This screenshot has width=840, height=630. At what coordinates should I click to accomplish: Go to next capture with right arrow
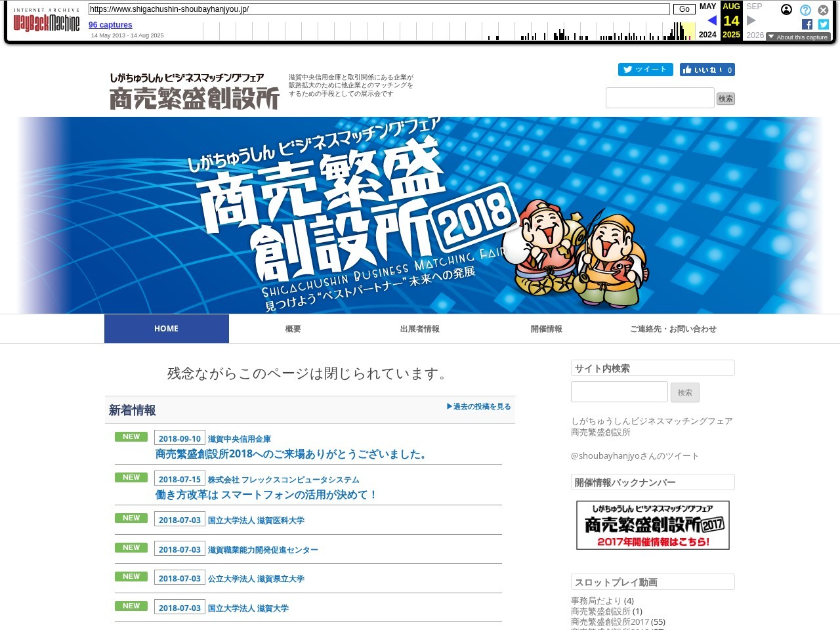tap(751, 20)
